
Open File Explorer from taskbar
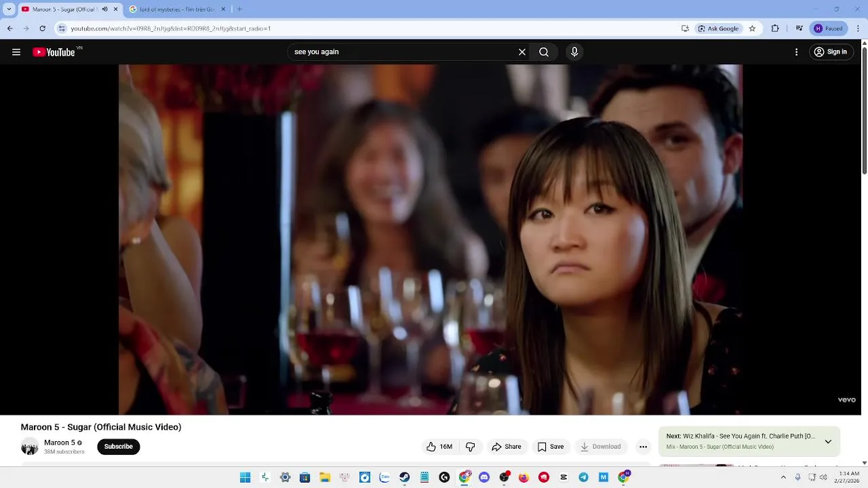click(325, 478)
